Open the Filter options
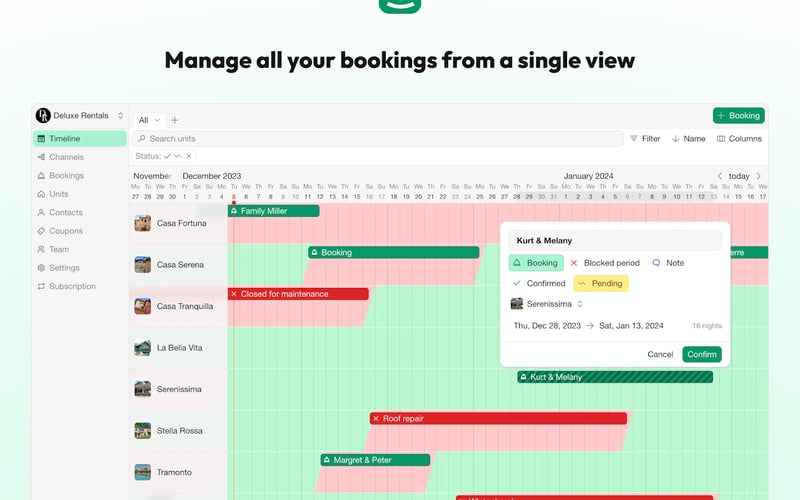Image resolution: width=800 pixels, height=500 pixels. point(645,139)
